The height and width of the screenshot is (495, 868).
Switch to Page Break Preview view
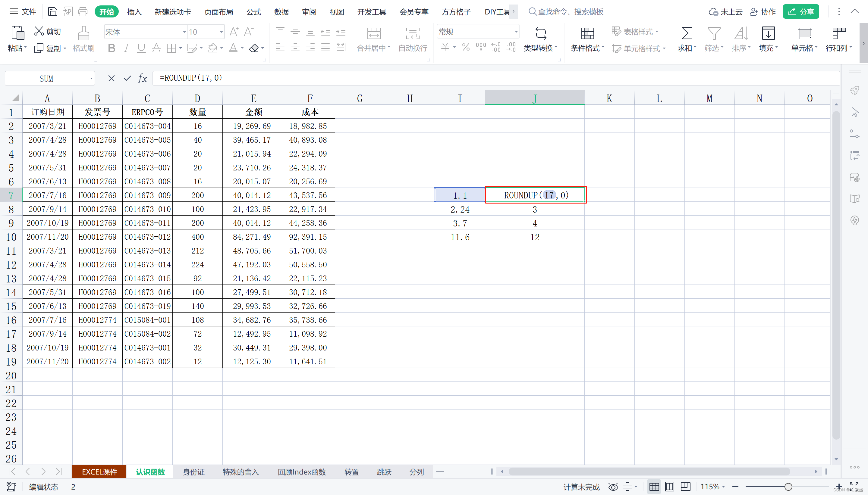pyautogui.click(x=685, y=487)
